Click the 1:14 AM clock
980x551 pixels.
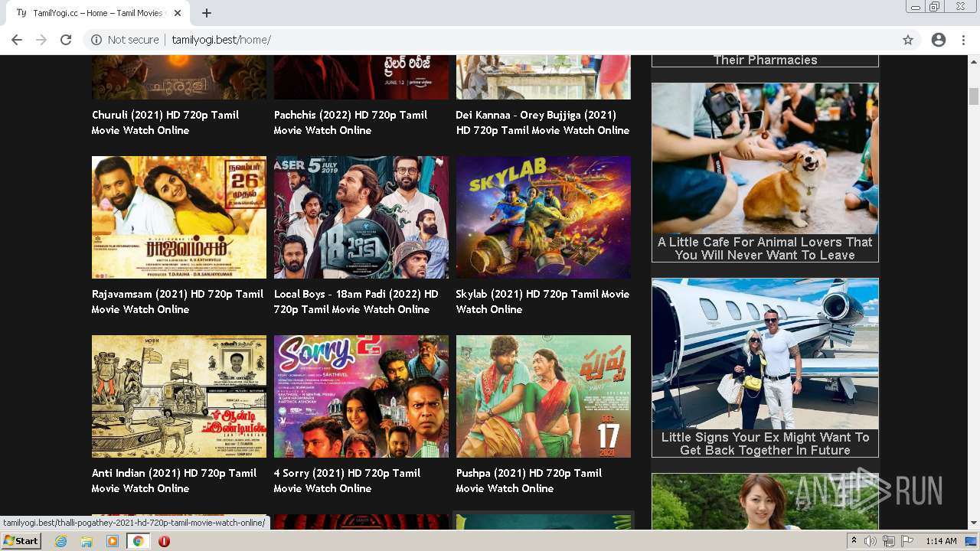(x=941, y=541)
